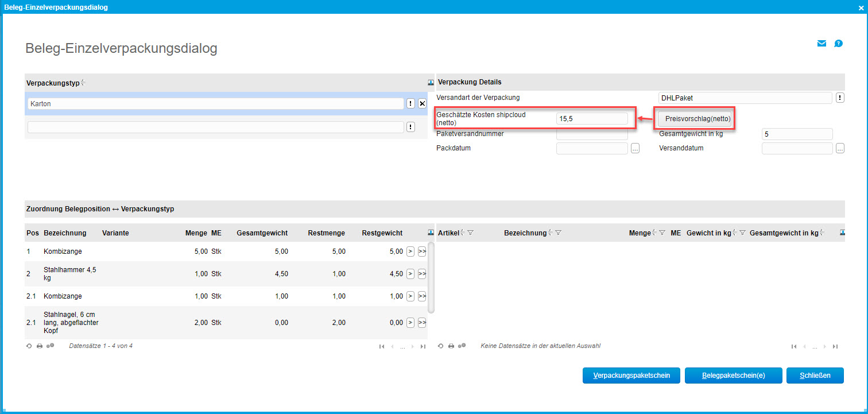Refresh the empty Artikel table
Viewport: 868px width, 414px height.
pos(441,346)
